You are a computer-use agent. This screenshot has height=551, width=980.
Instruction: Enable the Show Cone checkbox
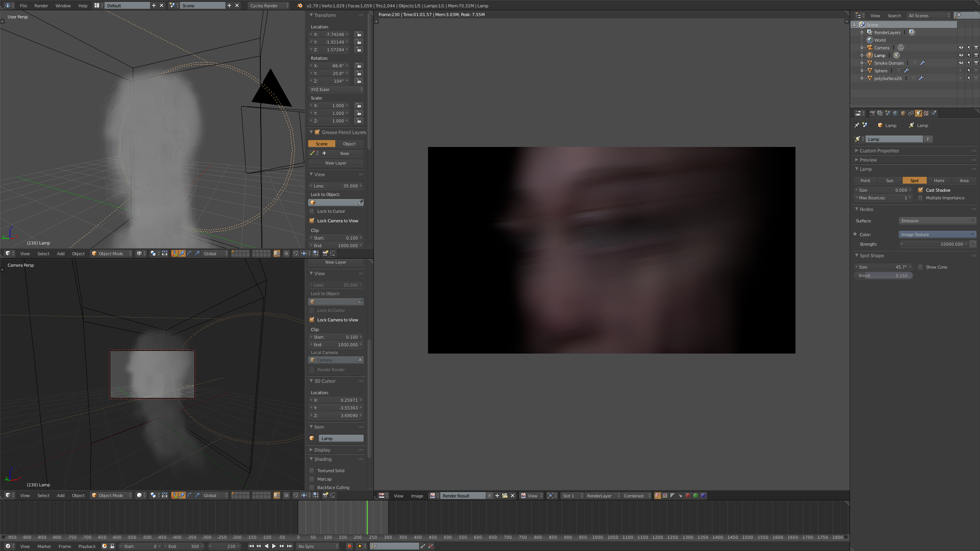(x=920, y=267)
